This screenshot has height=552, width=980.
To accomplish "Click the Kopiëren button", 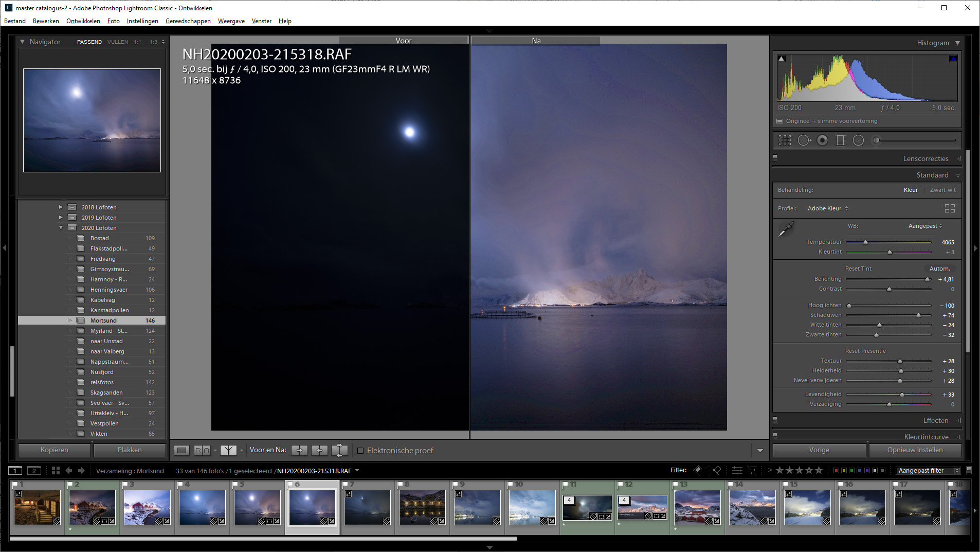I will 55,450.
